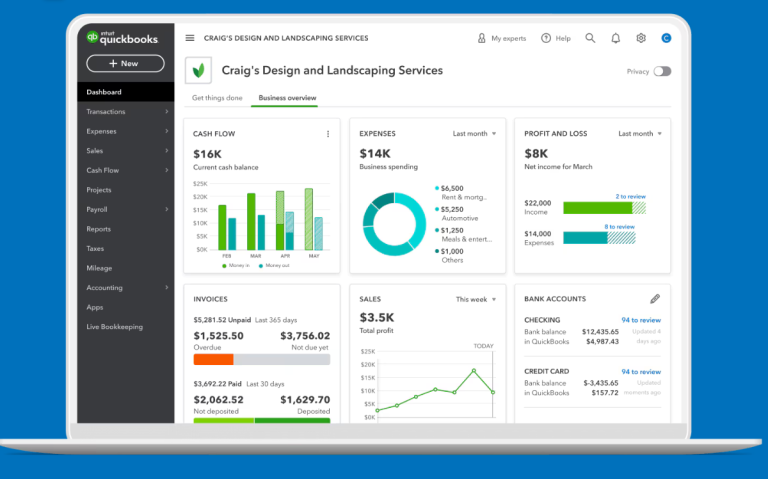Open notifications bell

[616, 38]
